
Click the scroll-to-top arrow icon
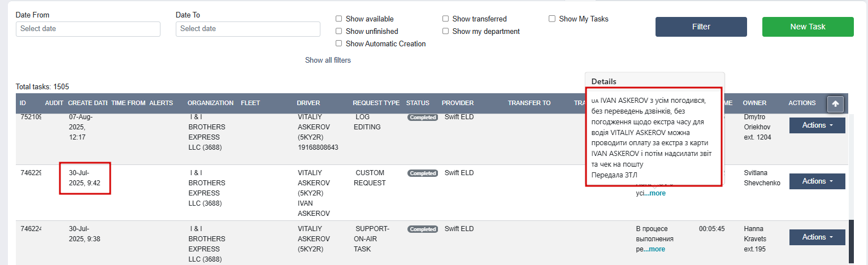click(835, 104)
